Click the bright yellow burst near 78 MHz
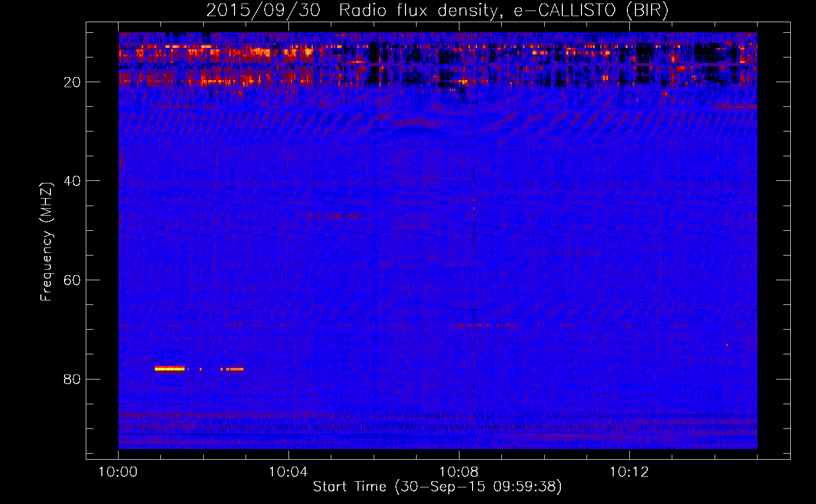This screenshot has height=504, width=816. click(169, 369)
